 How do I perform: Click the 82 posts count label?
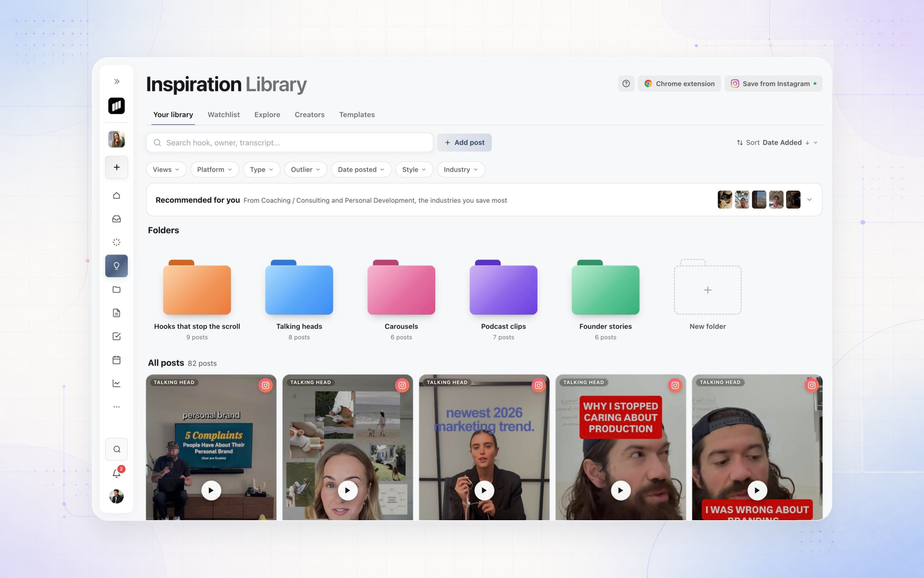point(202,364)
